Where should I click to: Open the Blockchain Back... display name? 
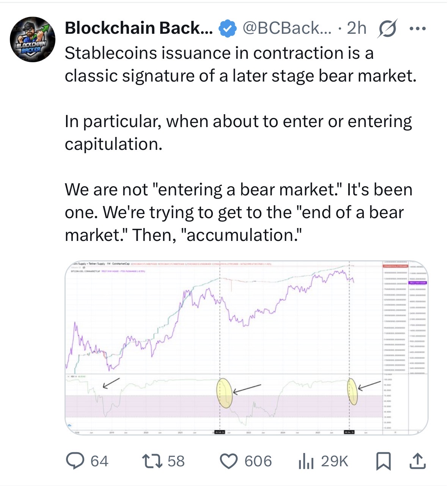tap(139, 28)
